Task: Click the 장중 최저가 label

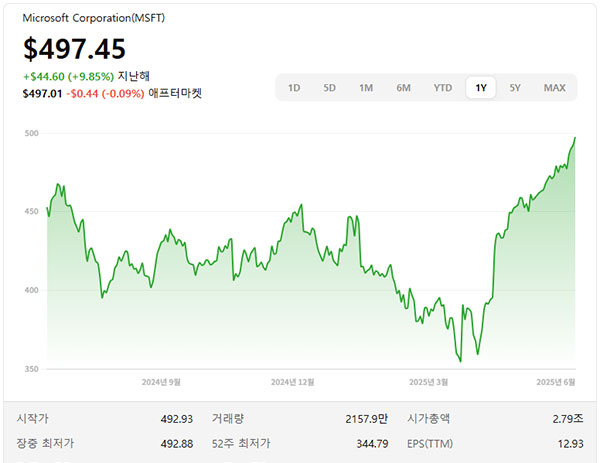Action: [x=45, y=443]
